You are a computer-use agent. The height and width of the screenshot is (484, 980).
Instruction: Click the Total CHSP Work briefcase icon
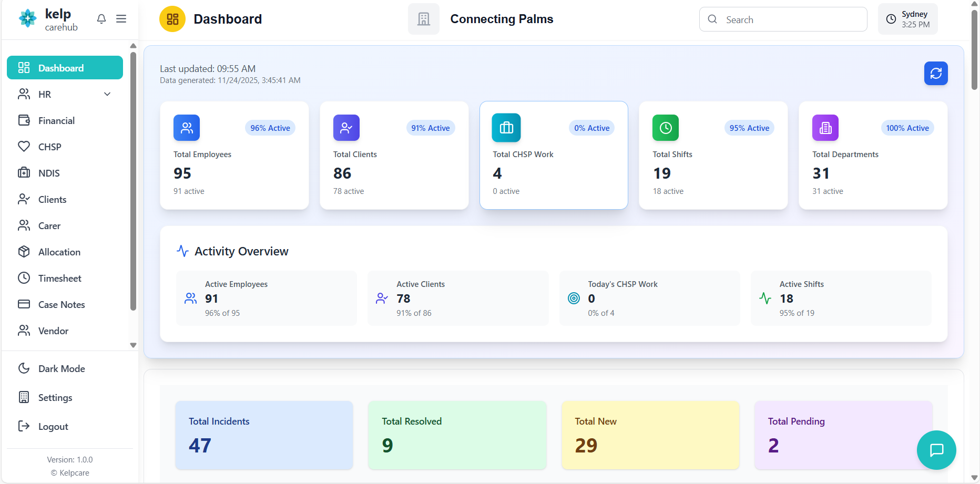coord(506,128)
